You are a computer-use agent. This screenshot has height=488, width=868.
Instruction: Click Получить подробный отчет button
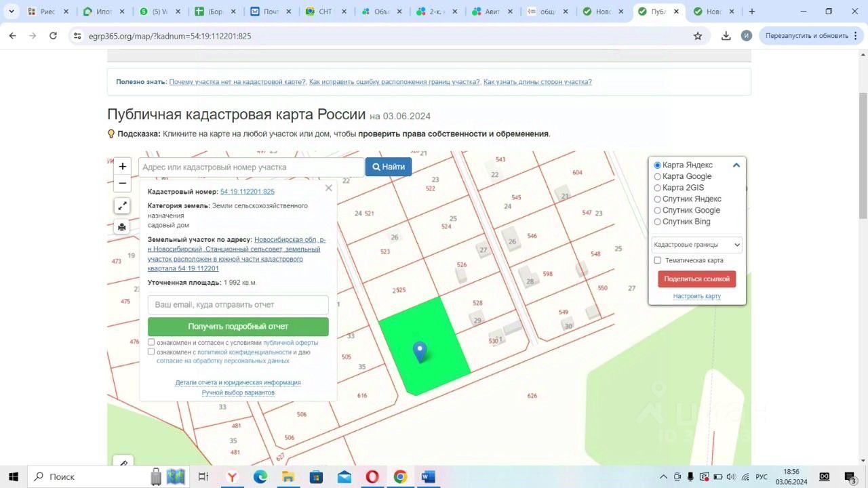click(238, 327)
